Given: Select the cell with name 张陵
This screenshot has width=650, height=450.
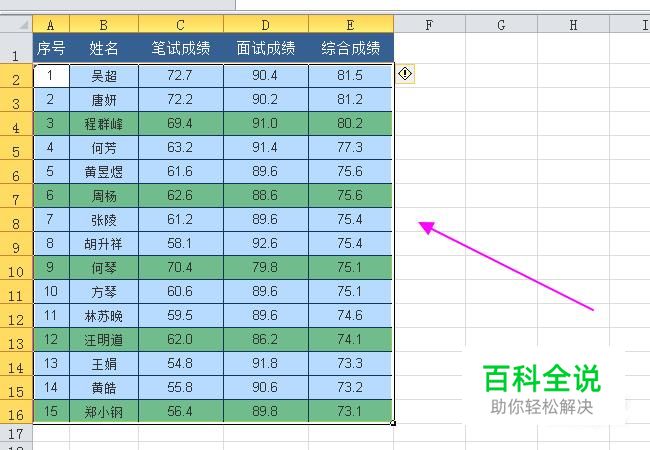Looking at the screenshot, I should pyautogui.click(x=104, y=220).
